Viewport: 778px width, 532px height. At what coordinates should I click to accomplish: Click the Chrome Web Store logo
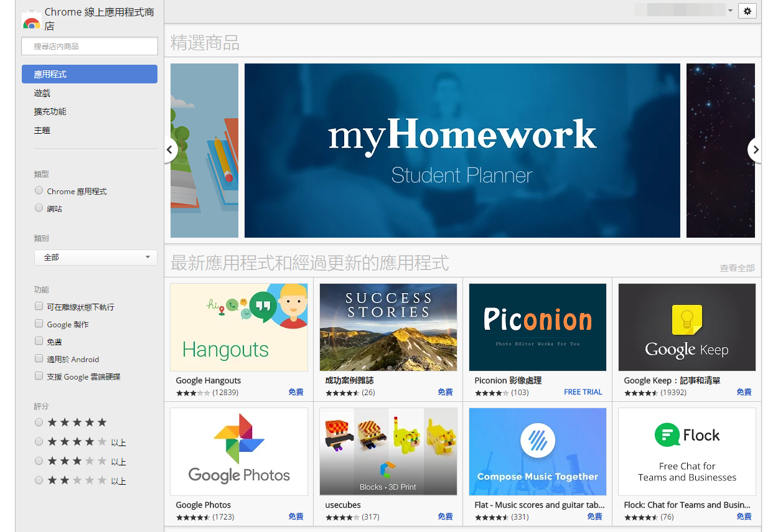pyautogui.click(x=31, y=20)
